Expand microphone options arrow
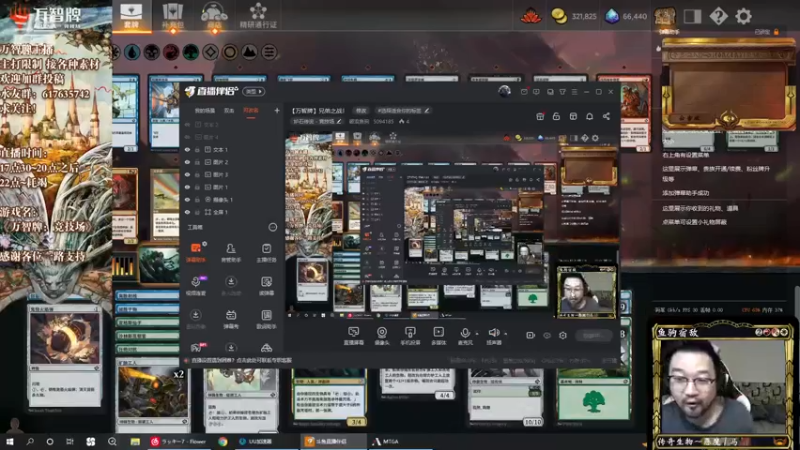 point(477,334)
